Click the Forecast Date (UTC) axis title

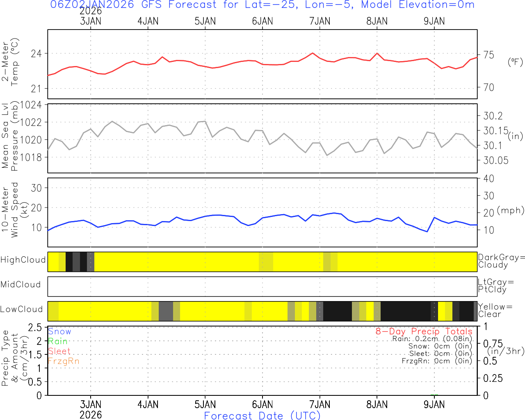[262, 415]
